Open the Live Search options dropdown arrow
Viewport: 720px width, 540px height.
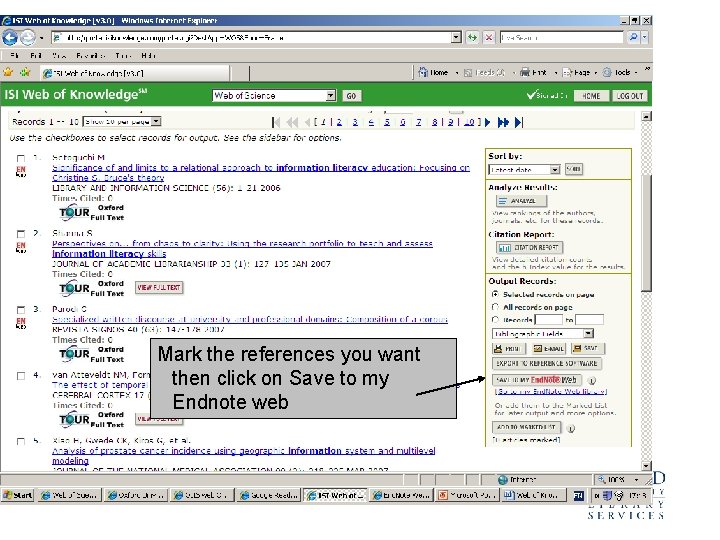[645, 37]
